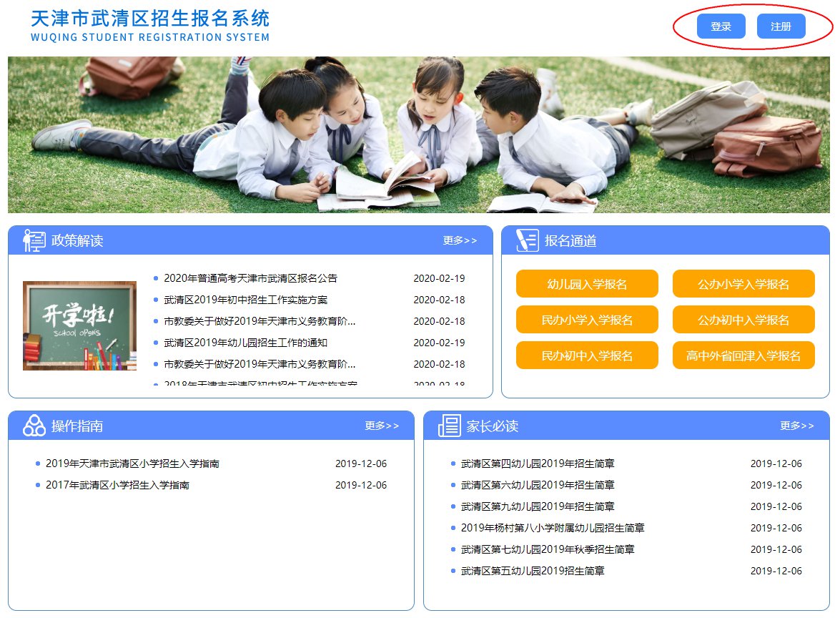840x618 pixels.
Task: Click the 报名通道 panel heading
Action: pos(570,240)
